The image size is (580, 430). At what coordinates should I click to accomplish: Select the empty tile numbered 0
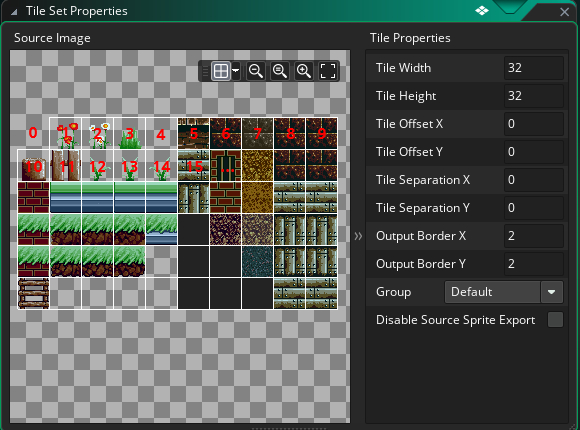pyautogui.click(x=33, y=134)
